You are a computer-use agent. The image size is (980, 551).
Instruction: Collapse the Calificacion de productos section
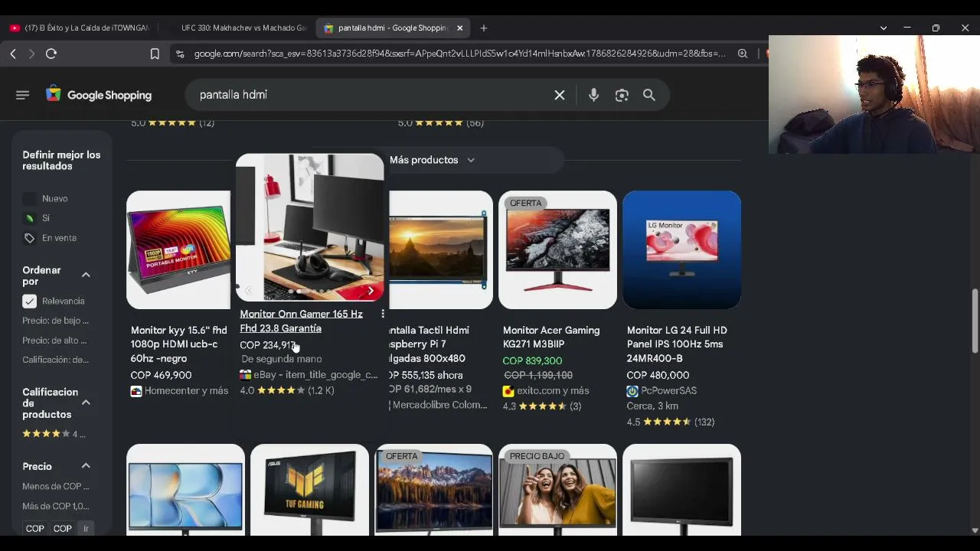point(86,403)
